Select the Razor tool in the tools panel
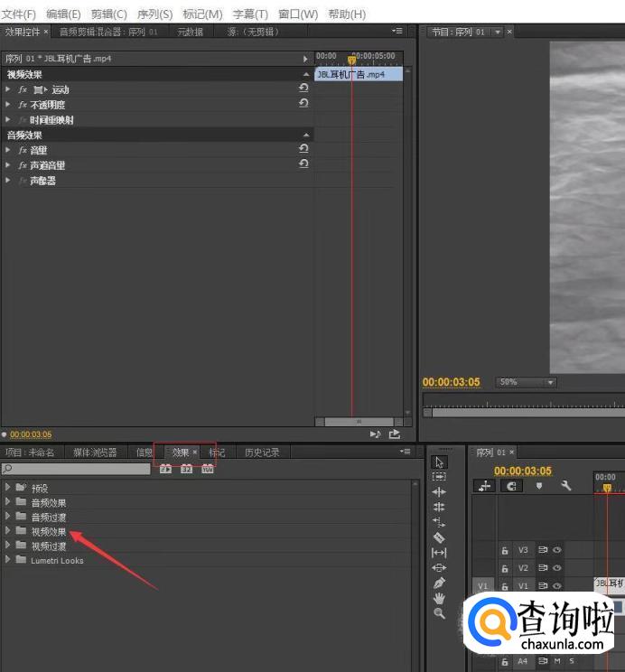The image size is (625, 672). 439,537
